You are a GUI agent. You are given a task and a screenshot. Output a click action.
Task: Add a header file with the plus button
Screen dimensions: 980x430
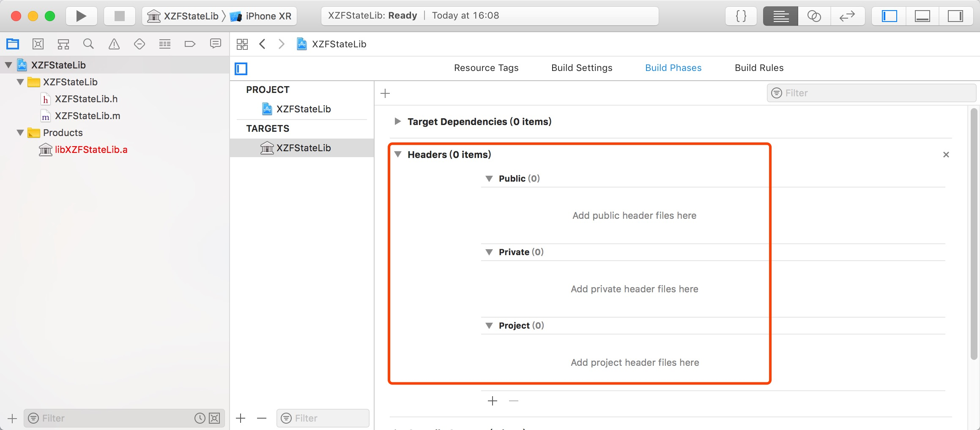[x=493, y=401]
